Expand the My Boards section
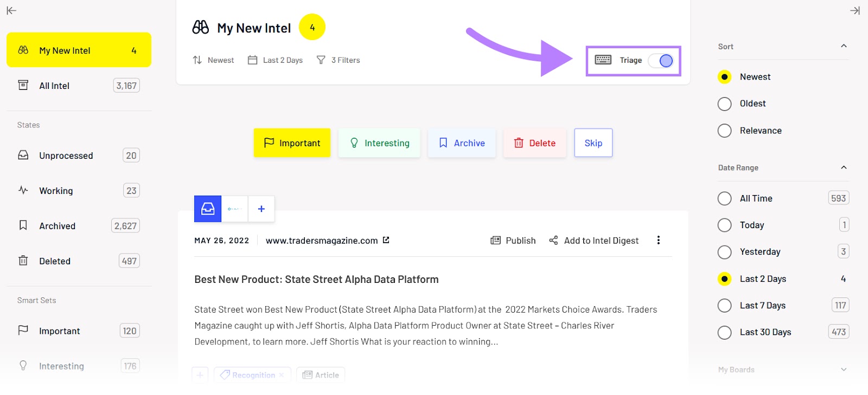Image resolution: width=868 pixels, height=395 pixels. (844, 370)
